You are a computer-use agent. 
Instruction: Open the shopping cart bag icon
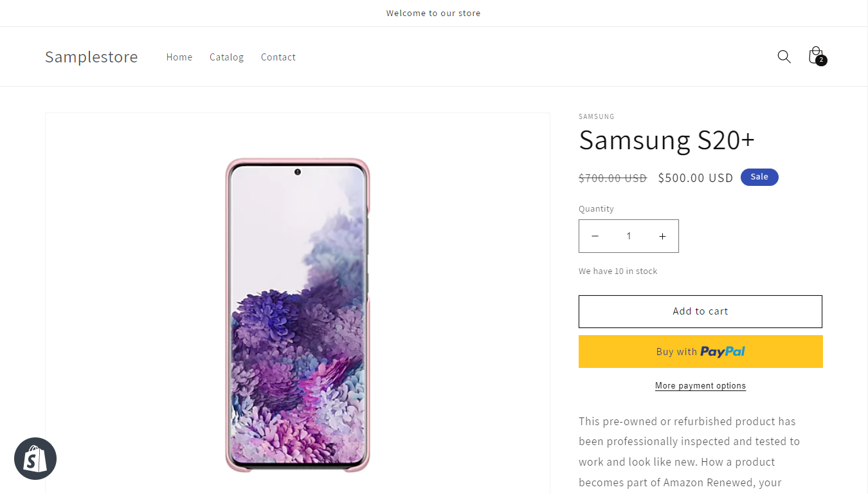816,56
